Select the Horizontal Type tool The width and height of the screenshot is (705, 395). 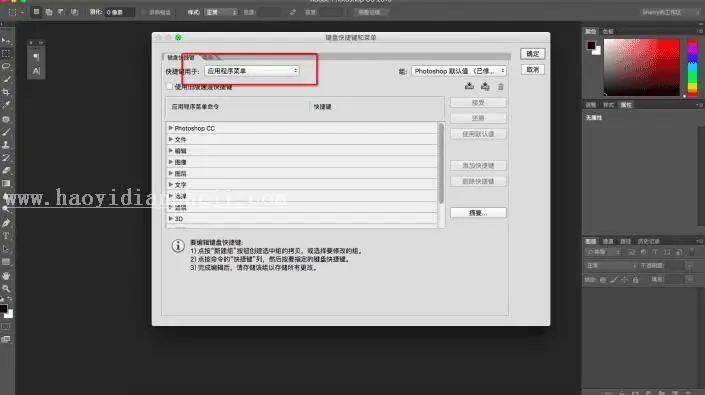click(6, 236)
